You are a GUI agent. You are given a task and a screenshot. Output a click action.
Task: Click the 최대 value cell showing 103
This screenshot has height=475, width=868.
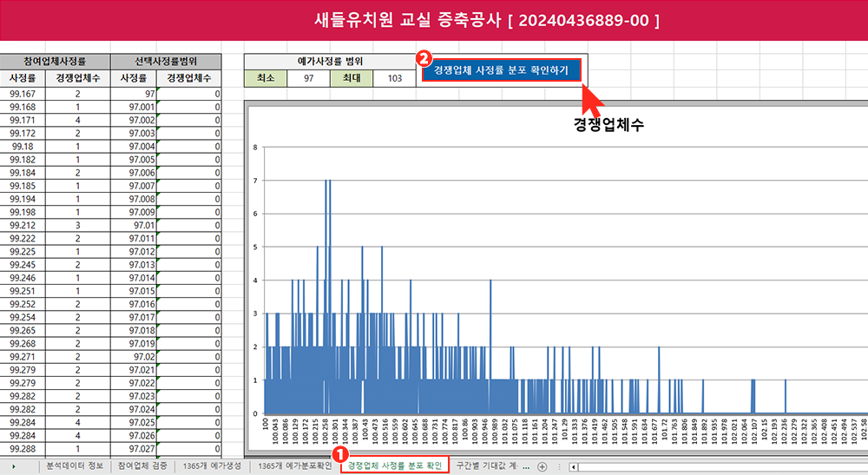[395, 79]
